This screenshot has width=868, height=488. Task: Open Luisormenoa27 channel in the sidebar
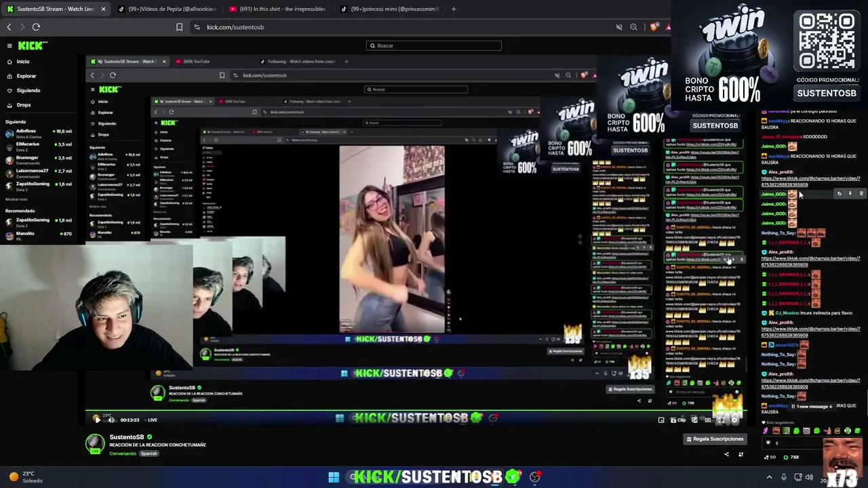[39, 172]
